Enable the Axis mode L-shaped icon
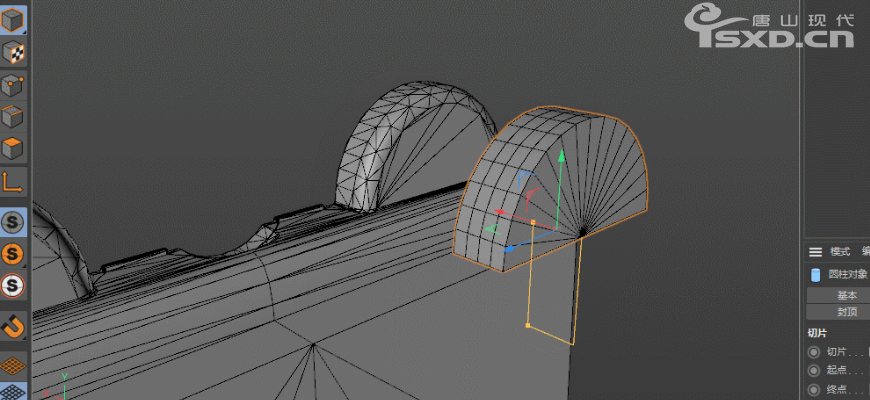The height and width of the screenshot is (400, 870). (x=13, y=182)
